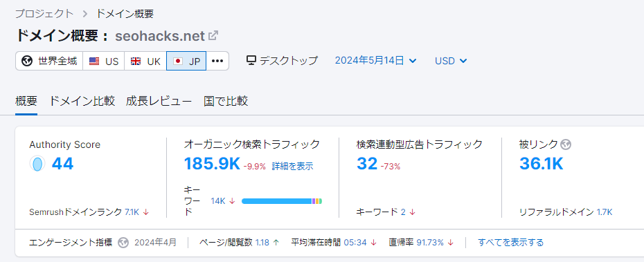Switch to the 成長レビュー tab

tap(159, 101)
